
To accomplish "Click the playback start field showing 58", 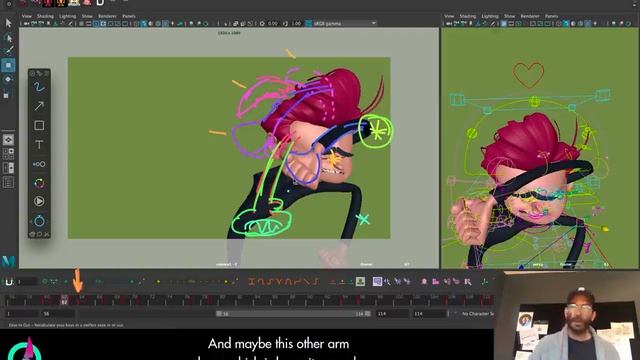I will 58,314.
